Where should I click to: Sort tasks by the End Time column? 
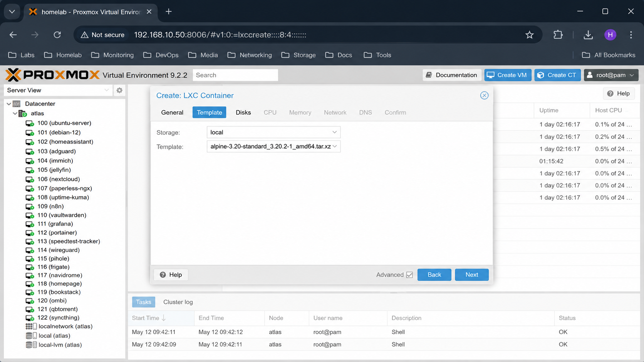(x=229, y=318)
